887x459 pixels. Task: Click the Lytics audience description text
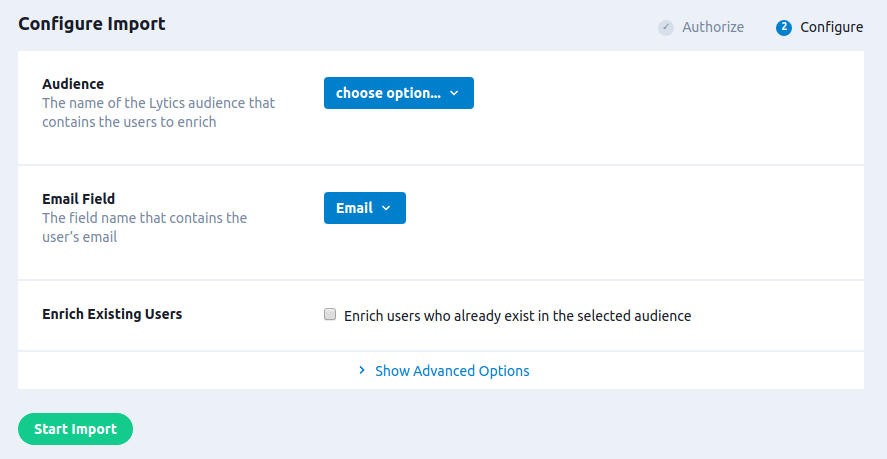click(158, 112)
